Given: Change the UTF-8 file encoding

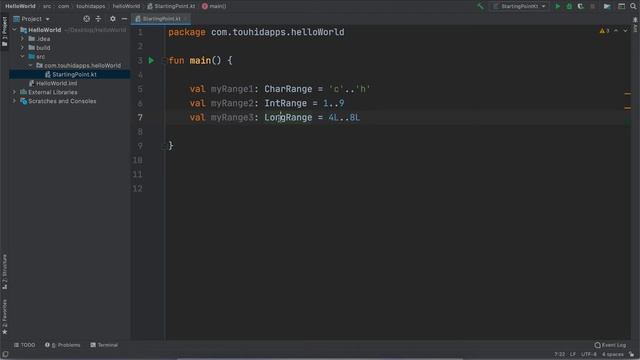Looking at the screenshot, I should point(589,354).
